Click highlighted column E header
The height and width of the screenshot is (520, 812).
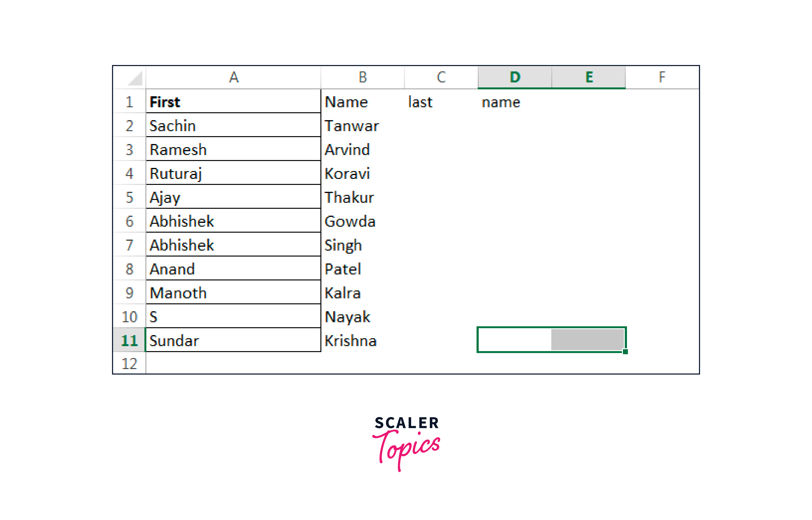(x=589, y=77)
